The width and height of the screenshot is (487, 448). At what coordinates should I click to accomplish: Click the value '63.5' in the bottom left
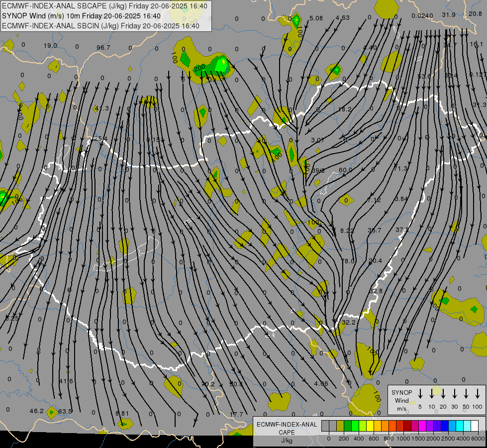[65, 412]
